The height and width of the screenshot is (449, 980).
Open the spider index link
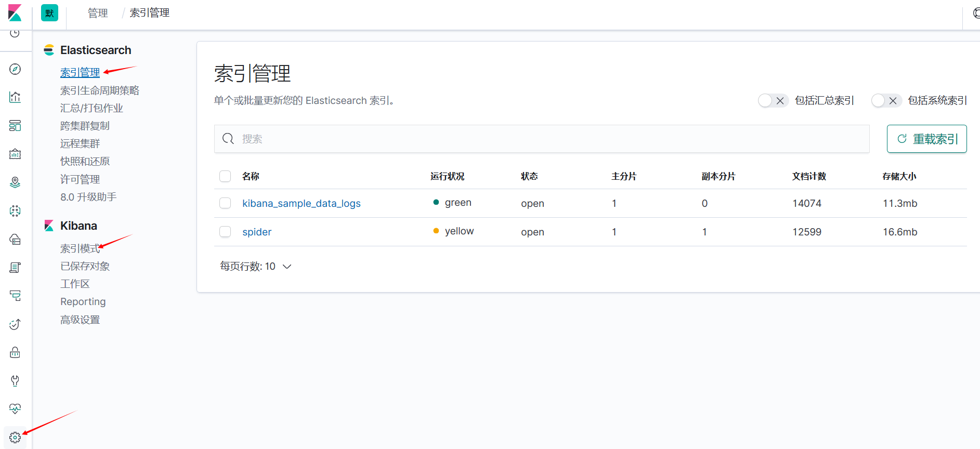click(x=257, y=232)
